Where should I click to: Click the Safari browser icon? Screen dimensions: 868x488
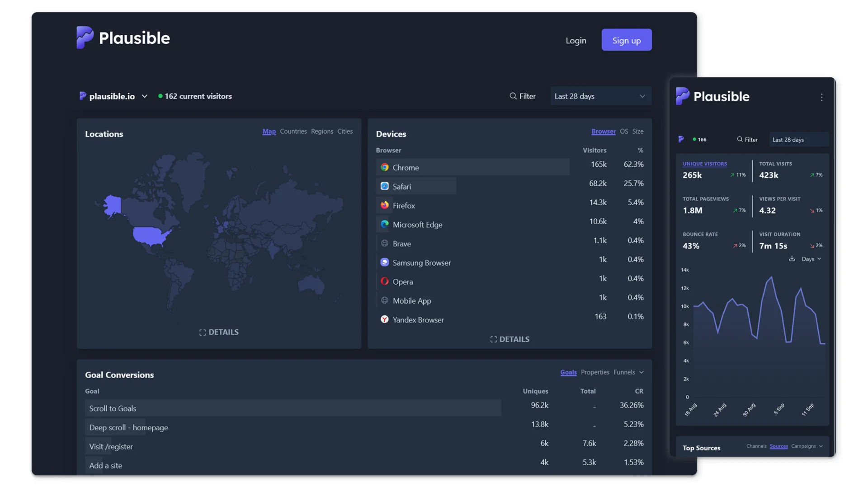tap(384, 186)
